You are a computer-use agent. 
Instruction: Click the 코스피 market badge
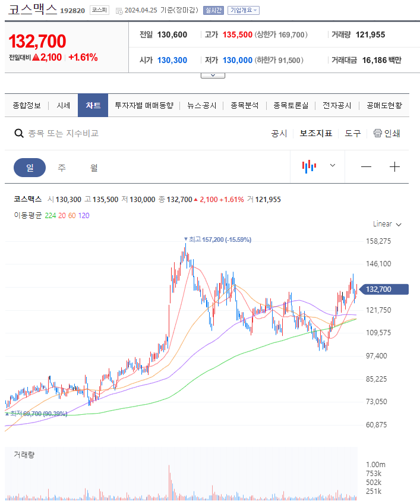point(99,10)
